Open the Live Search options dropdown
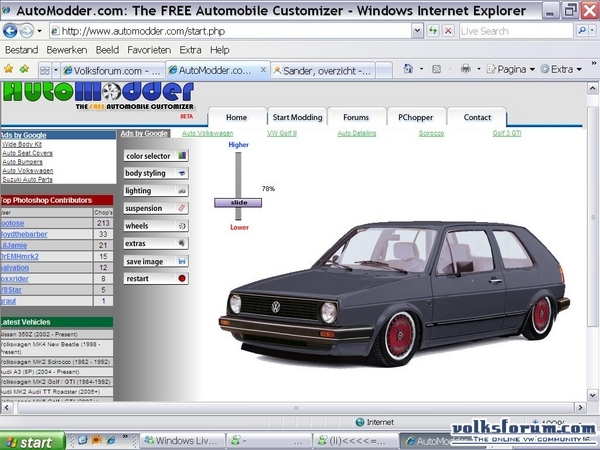Viewport: 600px width, 450px height. 592,31
